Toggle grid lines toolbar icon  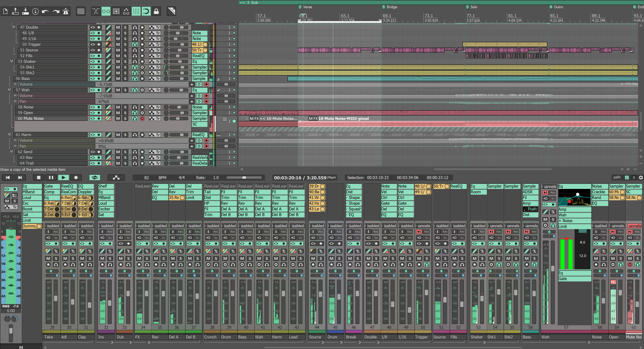[x=136, y=11]
